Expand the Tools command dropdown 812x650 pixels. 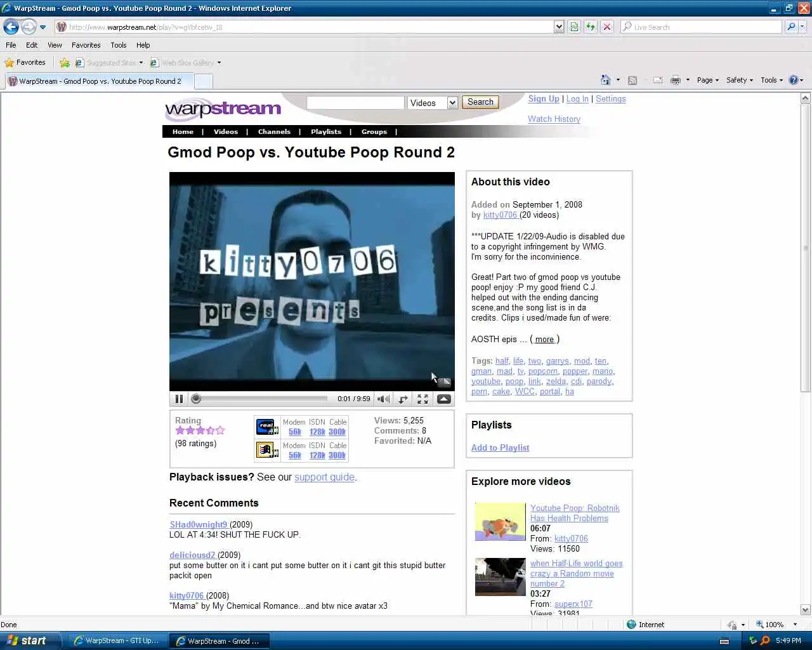[x=772, y=80]
